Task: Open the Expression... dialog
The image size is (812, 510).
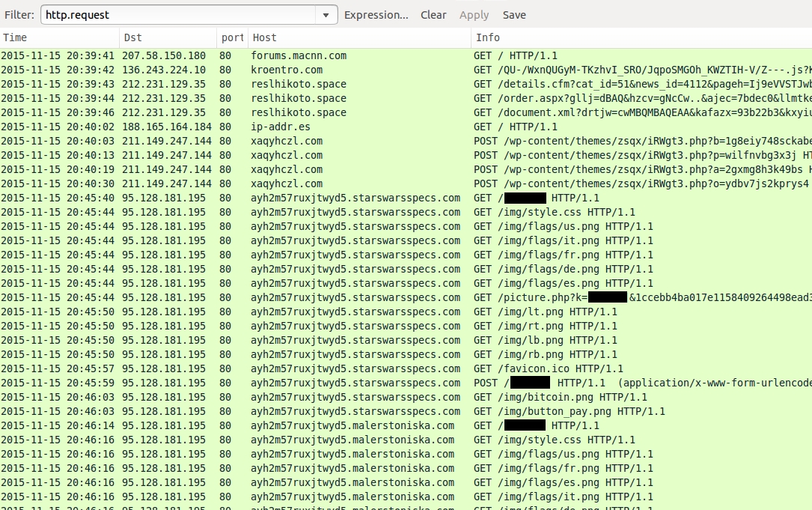Action: [376, 15]
